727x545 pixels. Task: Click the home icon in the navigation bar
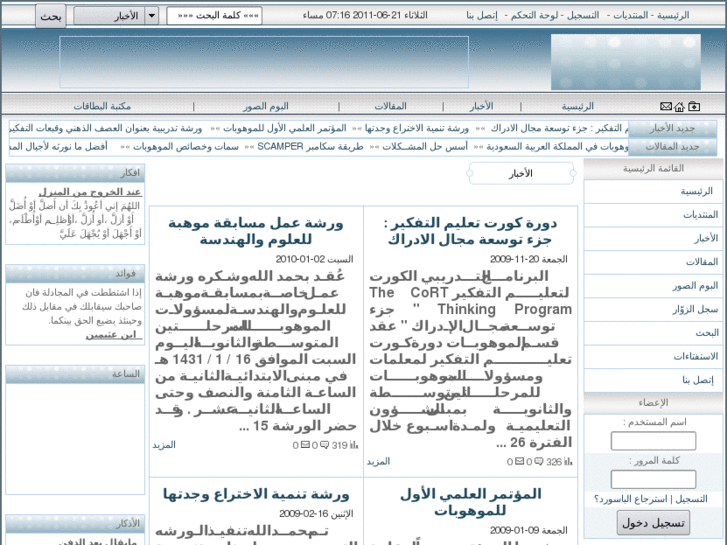[679, 107]
